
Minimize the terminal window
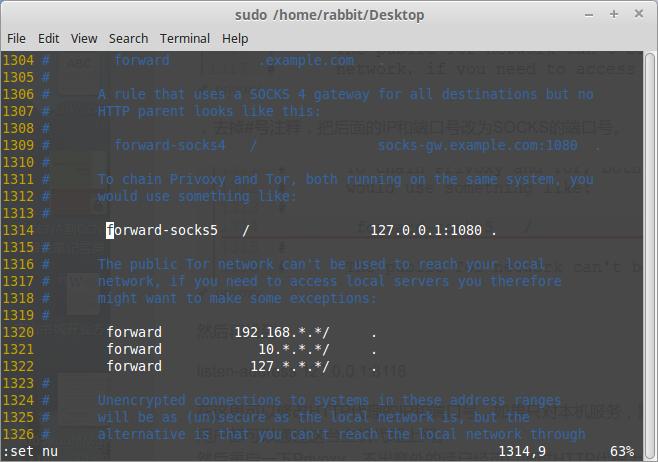tap(589, 15)
